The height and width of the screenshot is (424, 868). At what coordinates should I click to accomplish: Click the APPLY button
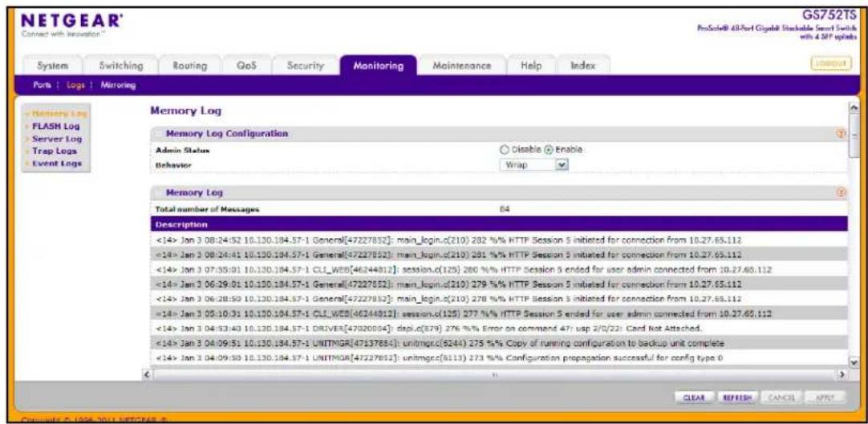pos(825,397)
